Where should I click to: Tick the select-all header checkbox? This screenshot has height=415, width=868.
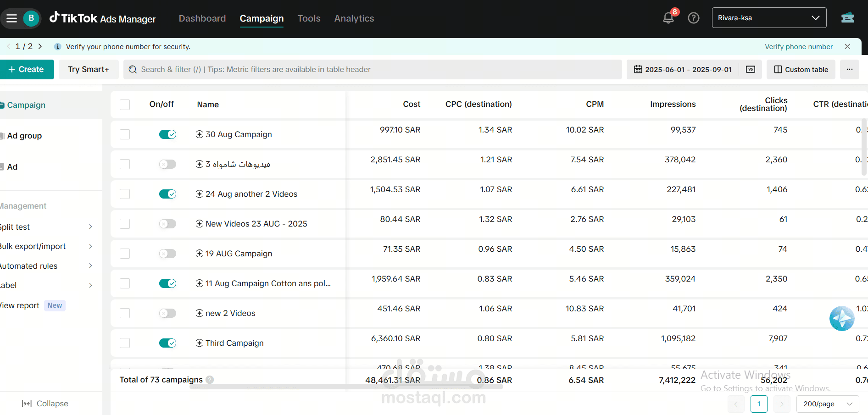click(125, 105)
